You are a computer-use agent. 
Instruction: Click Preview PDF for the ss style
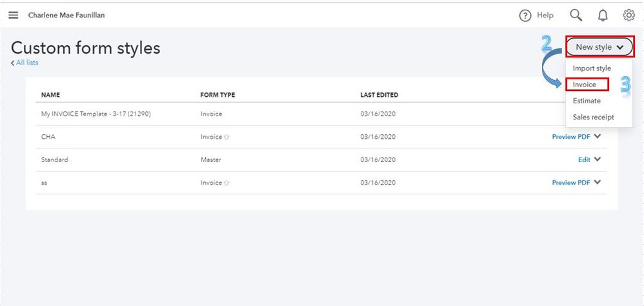(571, 182)
